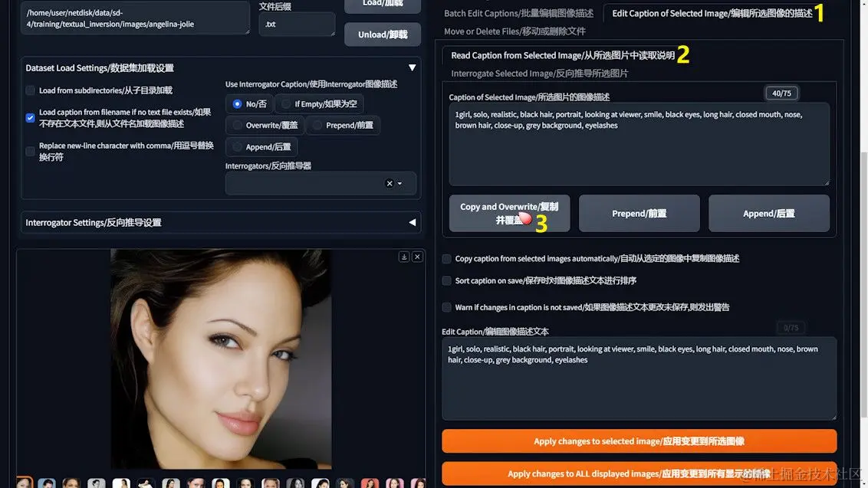Viewport: 868px width, 488px height.
Task: Open the Interrogators dropdown arrow
Action: click(x=399, y=183)
